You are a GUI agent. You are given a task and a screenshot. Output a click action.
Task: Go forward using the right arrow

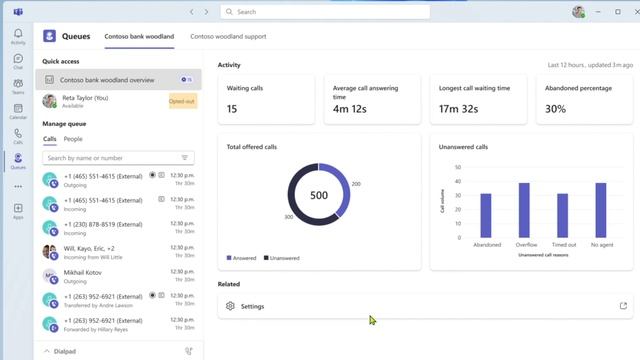206,12
